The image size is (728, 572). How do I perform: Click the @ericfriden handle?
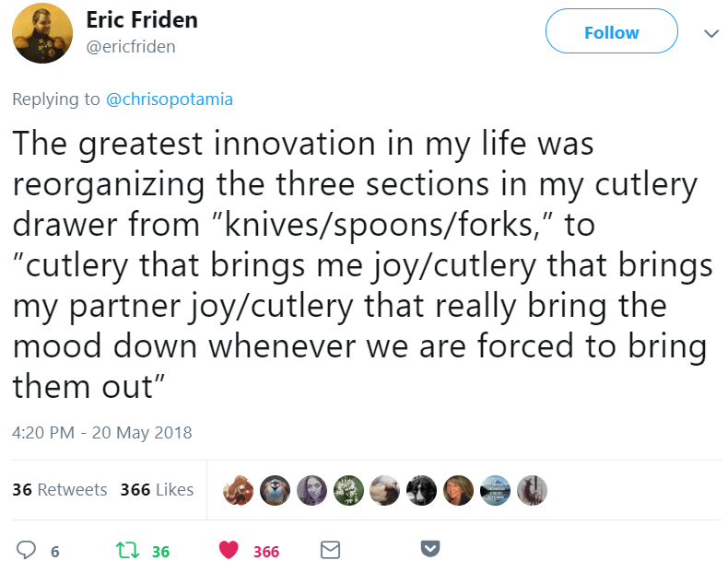point(131,47)
